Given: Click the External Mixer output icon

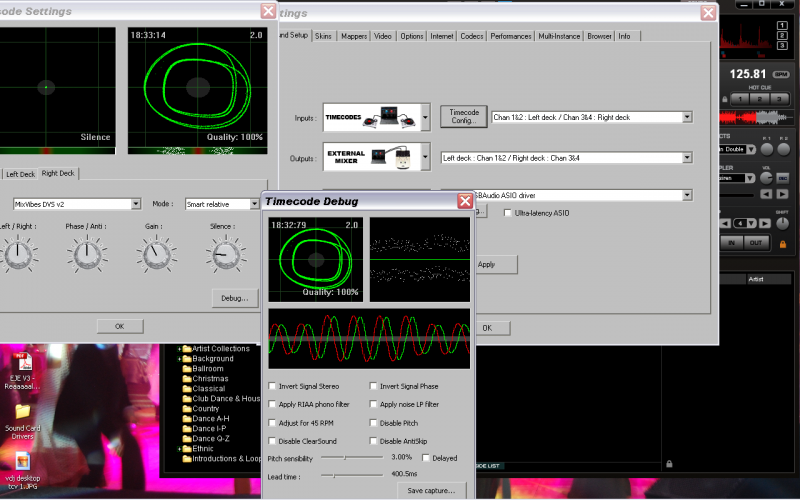Looking at the screenshot, I should [x=371, y=157].
